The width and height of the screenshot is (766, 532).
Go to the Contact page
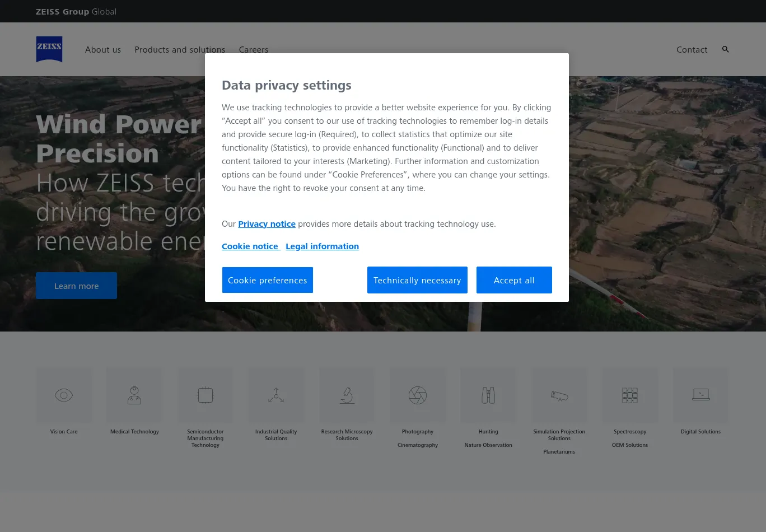(692, 50)
